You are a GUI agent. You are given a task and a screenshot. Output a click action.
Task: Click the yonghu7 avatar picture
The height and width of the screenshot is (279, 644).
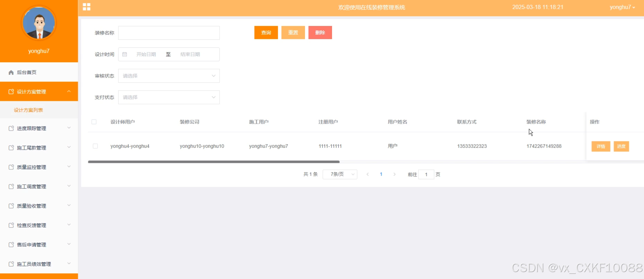[x=39, y=23]
